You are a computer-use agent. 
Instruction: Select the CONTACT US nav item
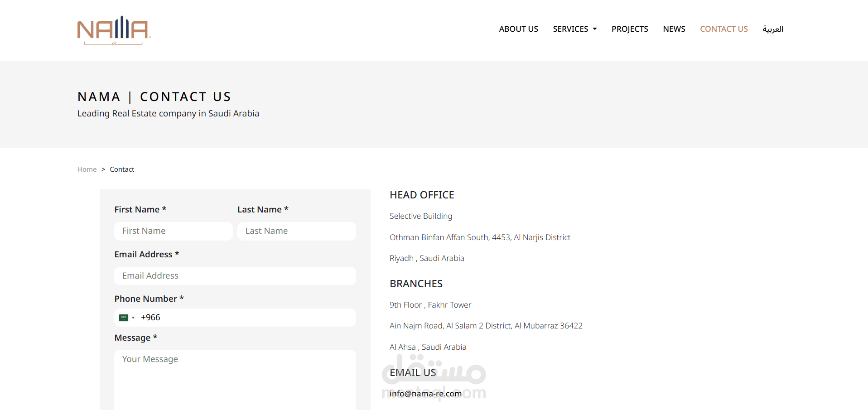724,29
